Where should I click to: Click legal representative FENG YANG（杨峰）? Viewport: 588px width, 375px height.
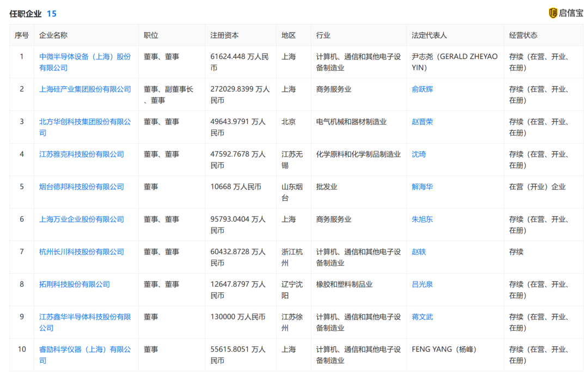coord(444,349)
